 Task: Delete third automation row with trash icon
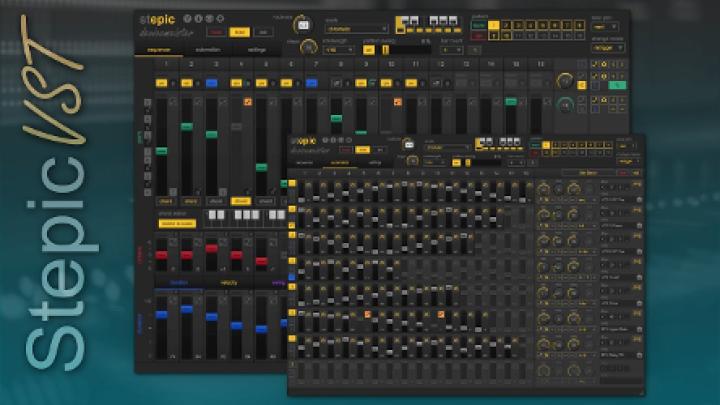(x=639, y=252)
